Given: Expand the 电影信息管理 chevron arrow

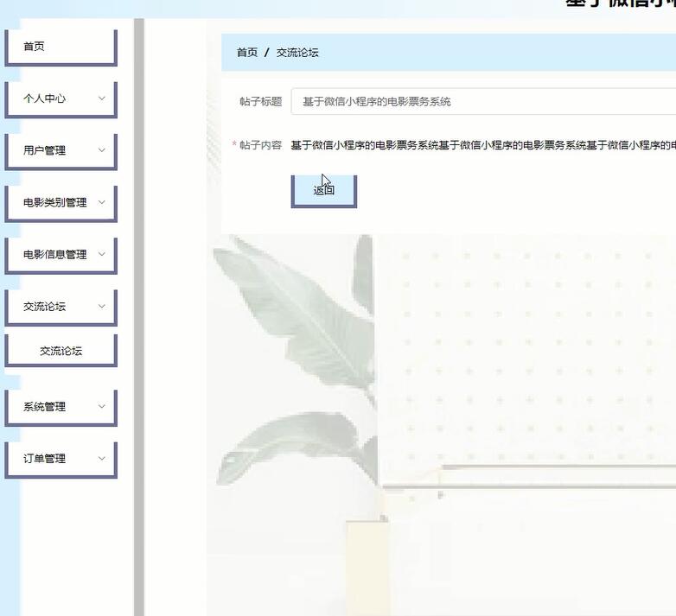Looking at the screenshot, I should (x=102, y=254).
